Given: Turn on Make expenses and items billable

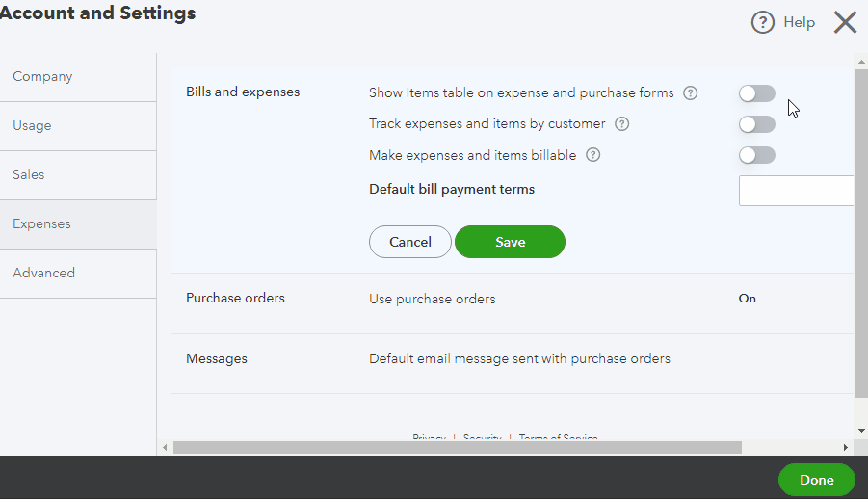Looking at the screenshot, I should (756, 155).
